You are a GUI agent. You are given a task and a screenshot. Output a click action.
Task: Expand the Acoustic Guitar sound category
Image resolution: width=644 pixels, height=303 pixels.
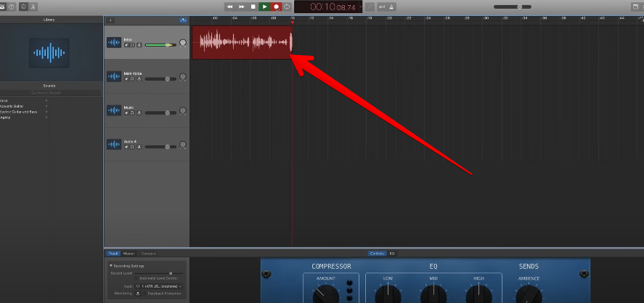click(x=46, y=106)
